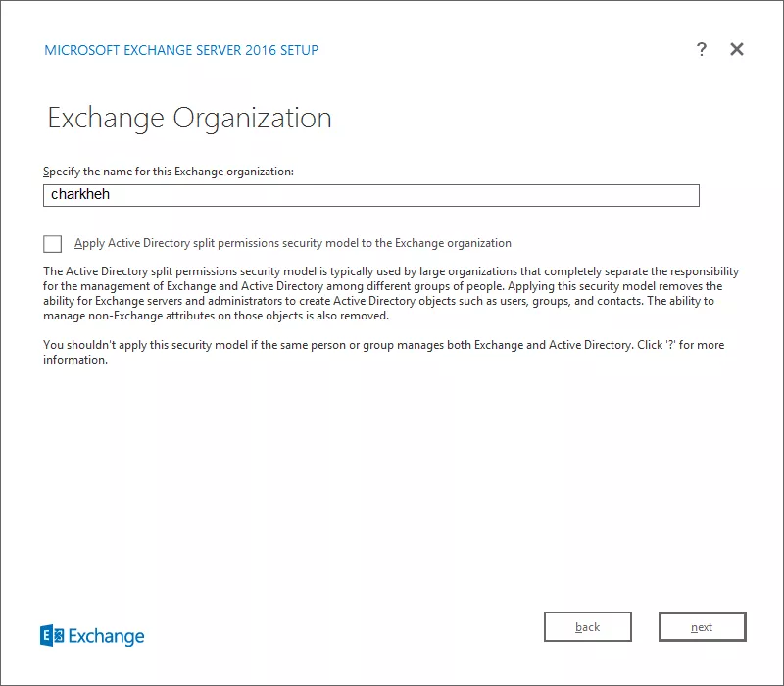Click label 'Specify the name for this Exchange organization:'
The width and height of the screenshot is (784, 686).
[x=169, y=171]
